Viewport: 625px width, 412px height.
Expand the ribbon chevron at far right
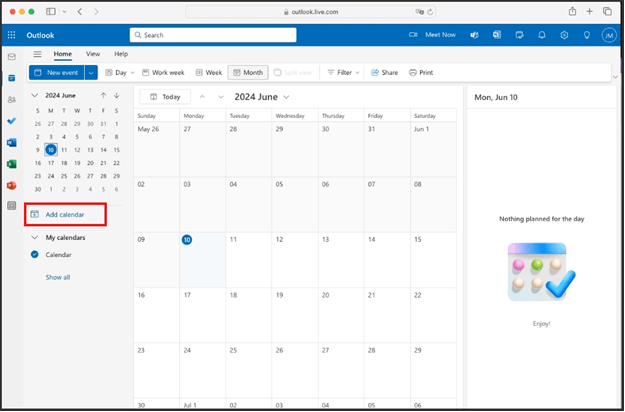pyautogui.click(x=615, y=77)
